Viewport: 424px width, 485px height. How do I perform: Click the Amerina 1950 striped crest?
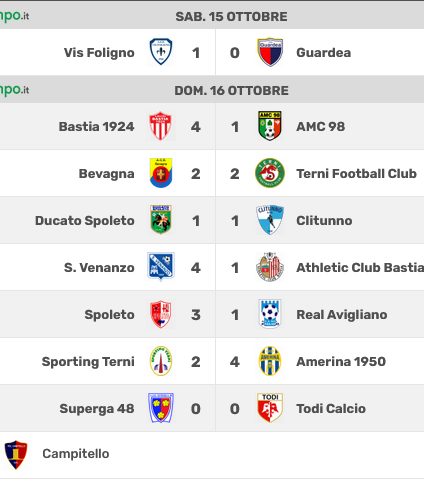[x=270, y=361]
